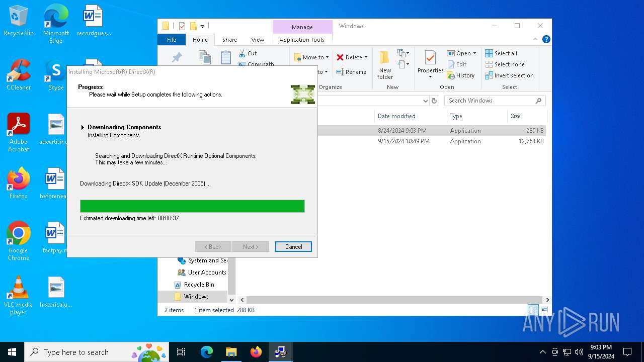This screenshot has height=362, width=644.
Task: Delete the selected file
Action: pyautogui.click(x=348, y=57)
